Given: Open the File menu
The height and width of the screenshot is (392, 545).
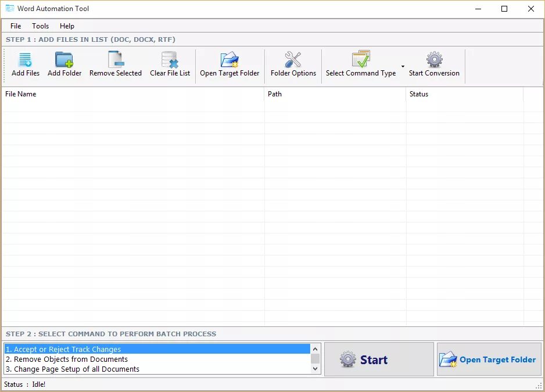Looking at the screenshot, I should (x=16, y=26).
